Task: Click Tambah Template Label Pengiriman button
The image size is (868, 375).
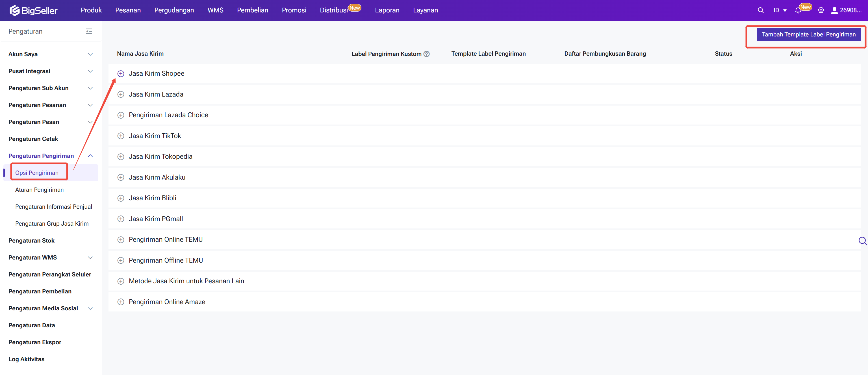Action: click(x=808, y=34)
